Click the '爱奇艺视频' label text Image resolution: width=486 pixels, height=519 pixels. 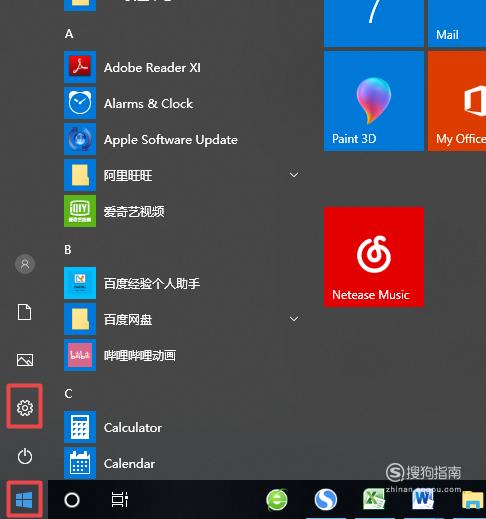(x=134, y=212)
